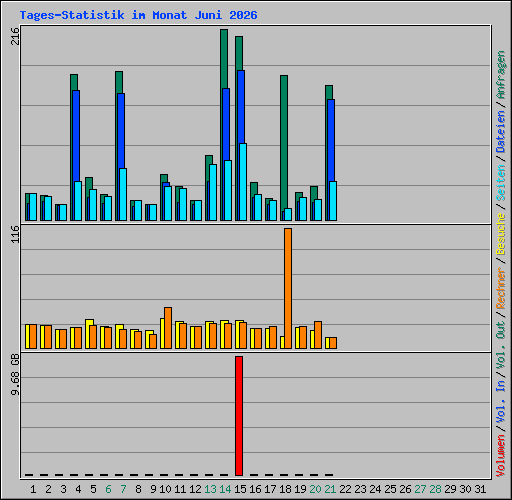
Task: Click day label '1' on the x-axis
Action: [33, 489]
